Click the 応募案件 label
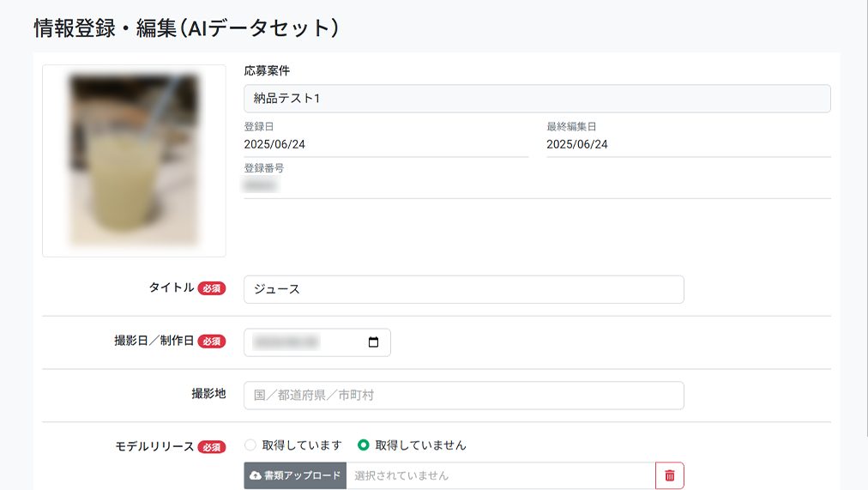This screenshot has height=490, width=868. pyautogui.click(x=267, y=70)
